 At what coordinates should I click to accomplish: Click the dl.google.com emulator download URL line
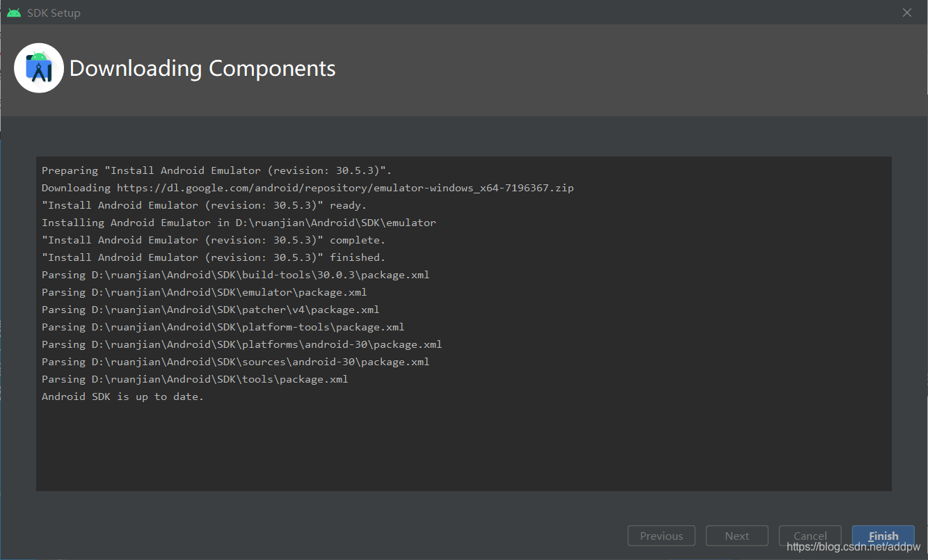tap(307, 188)
